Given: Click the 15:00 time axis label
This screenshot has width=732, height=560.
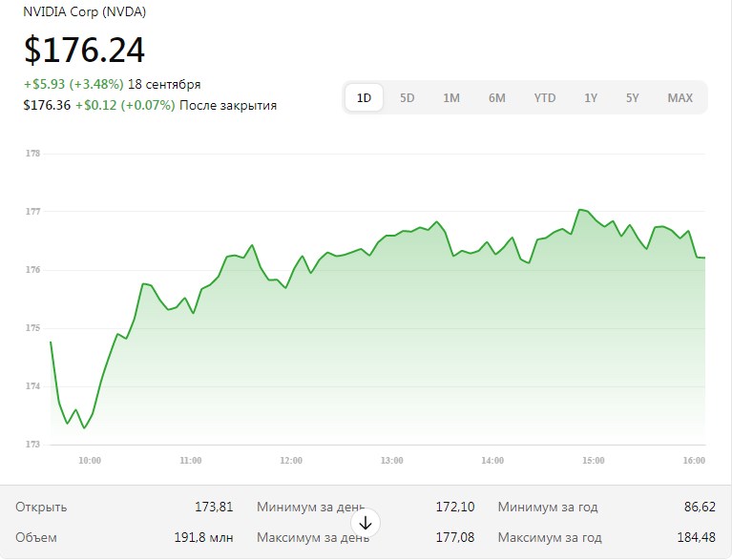Looking at the screenshot, I should 594,461.
